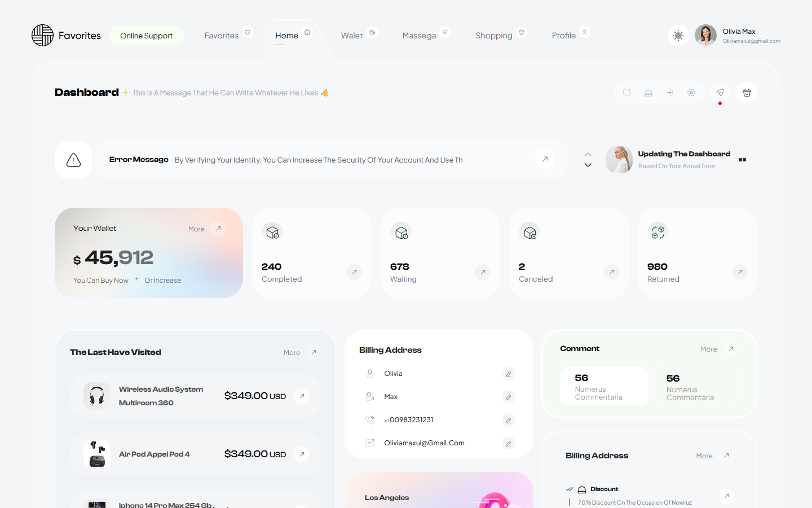The height and width of the screenshot is (508, 812).
Task: Expand the Returned orders card arrow
Action: pyautogui.click(x=740, y=272)
